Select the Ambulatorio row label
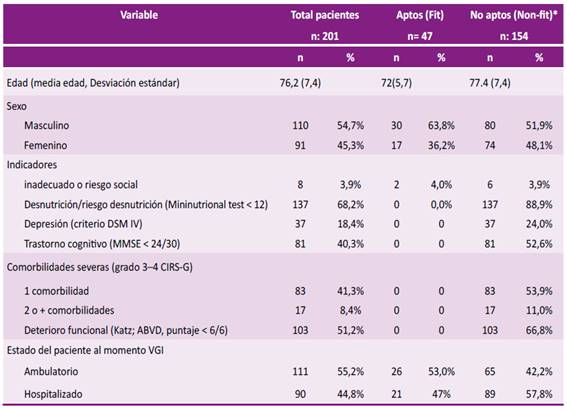Viewport: 567px width, 409px height. [x=51, y=371]
